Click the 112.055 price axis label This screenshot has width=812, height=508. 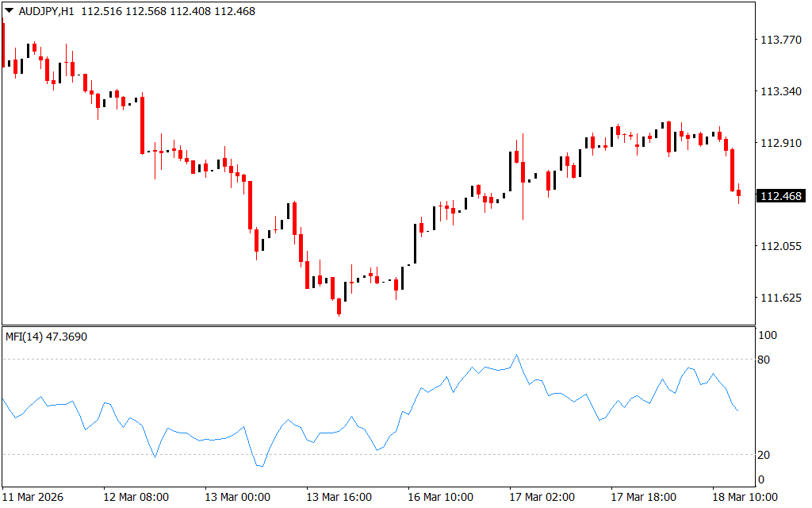tap(780, 246)
